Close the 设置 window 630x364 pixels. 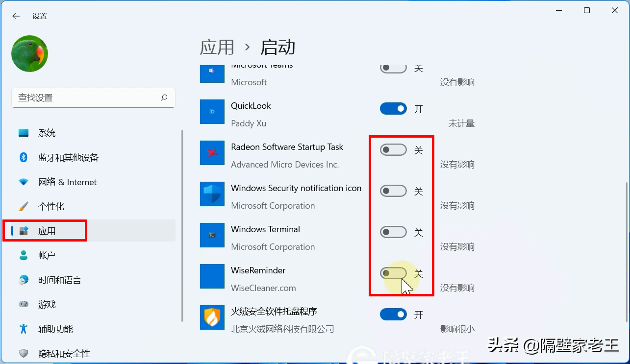[615, 10]
